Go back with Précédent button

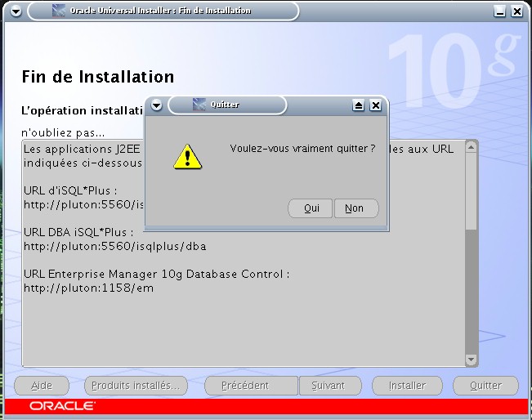click(251, 386)
